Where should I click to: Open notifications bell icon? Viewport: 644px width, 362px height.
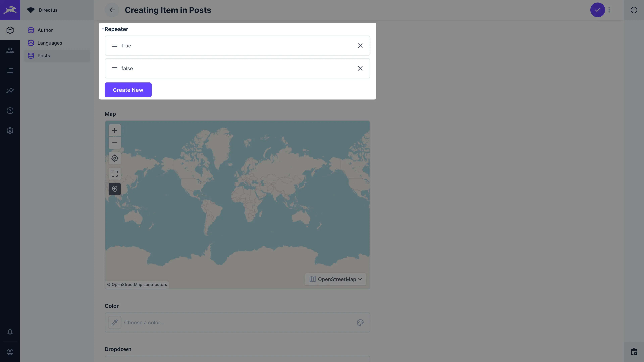point(10,332)
